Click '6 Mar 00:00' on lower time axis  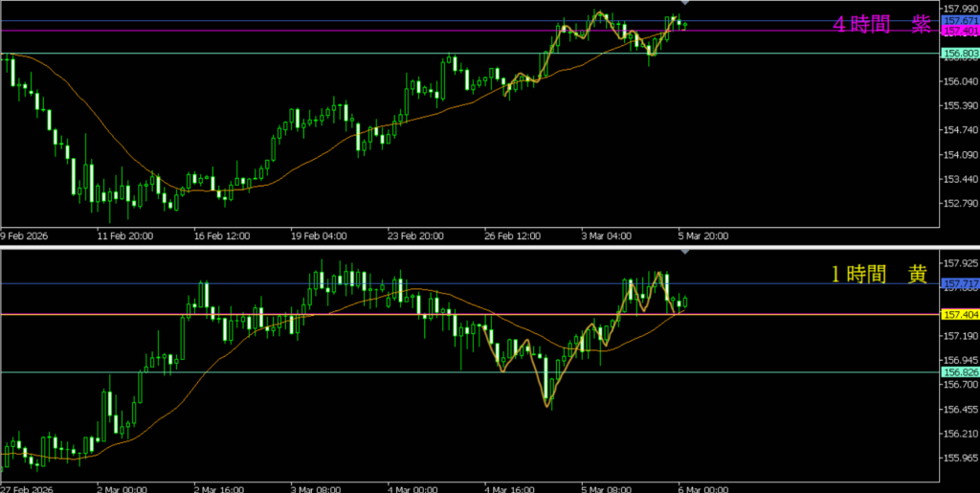702,486
